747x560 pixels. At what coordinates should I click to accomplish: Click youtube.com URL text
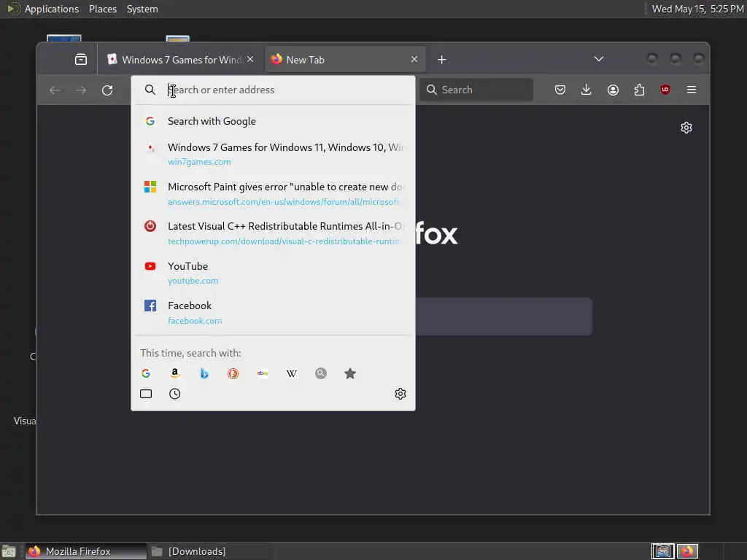193,281
